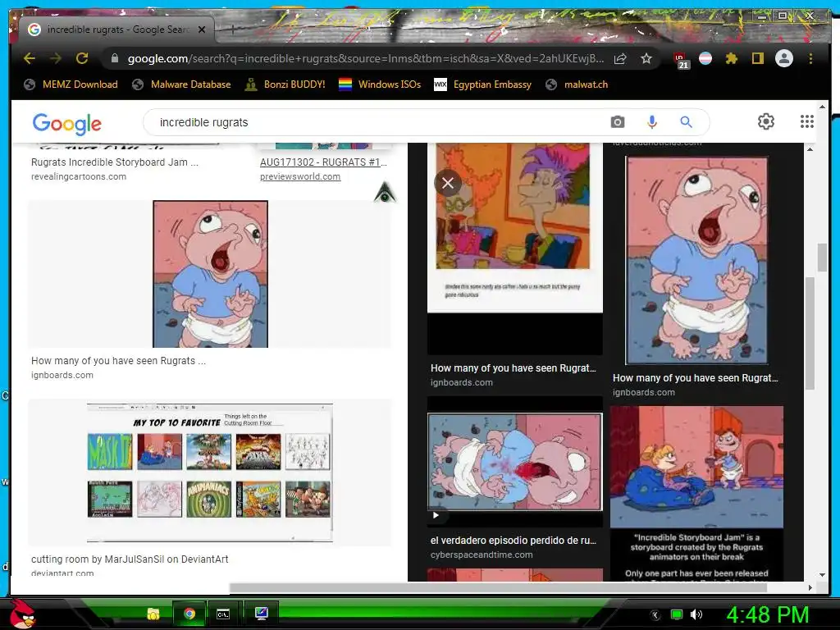Open left result 'How many of you have seen Rugrats'
840x630 pixels.
pos(118,361)
